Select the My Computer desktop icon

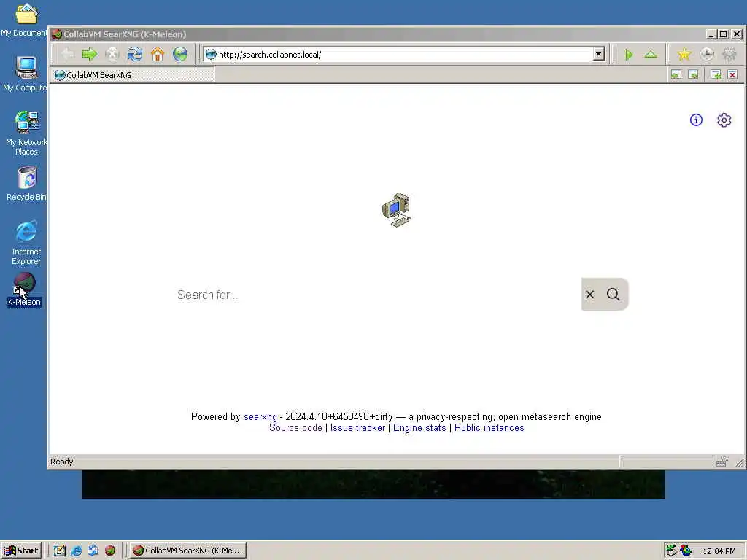[26, 74]
